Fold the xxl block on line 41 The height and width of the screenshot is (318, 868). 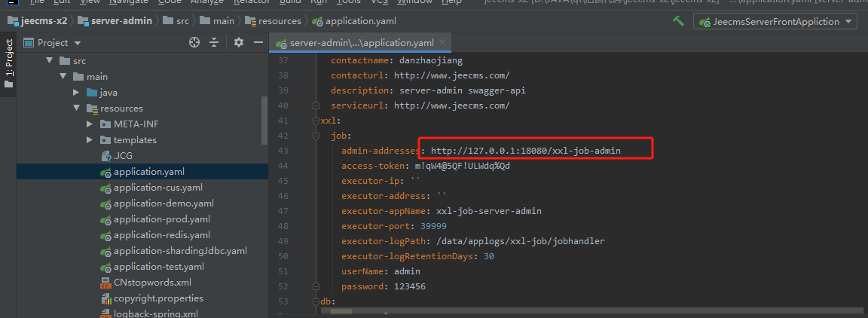click(315, 121)
